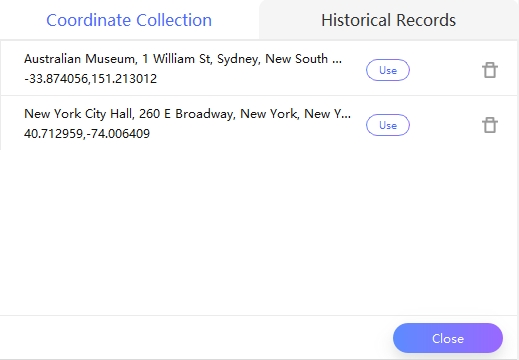Click the truncated end of New York address
Viewport: 519px width, 360px height.
pyautogui.click(x=342, y=114)
